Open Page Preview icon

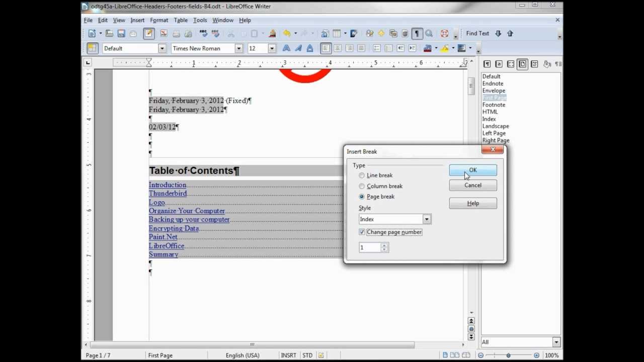click(x=188, y=33)
